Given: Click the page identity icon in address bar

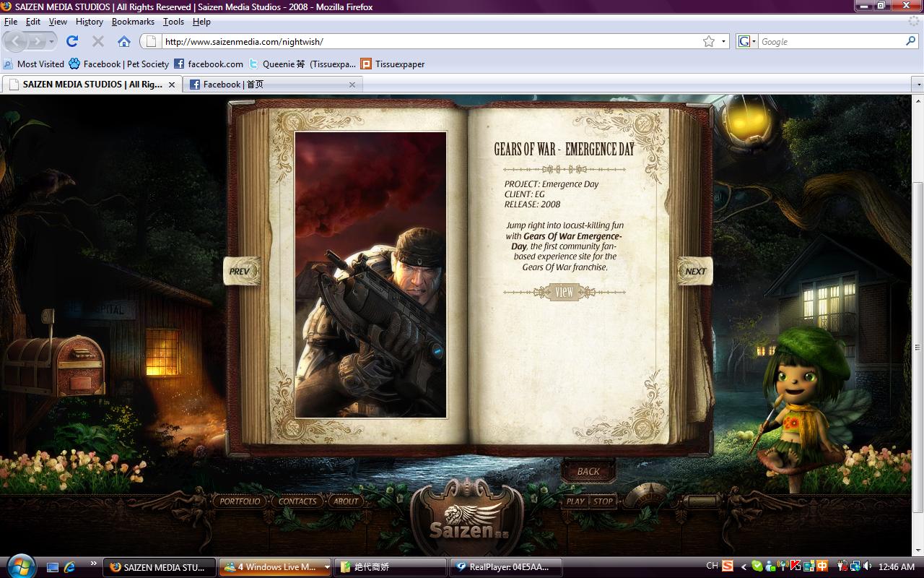Looking at the screenshot, I should pyautogui.click(x=152, y=41).
